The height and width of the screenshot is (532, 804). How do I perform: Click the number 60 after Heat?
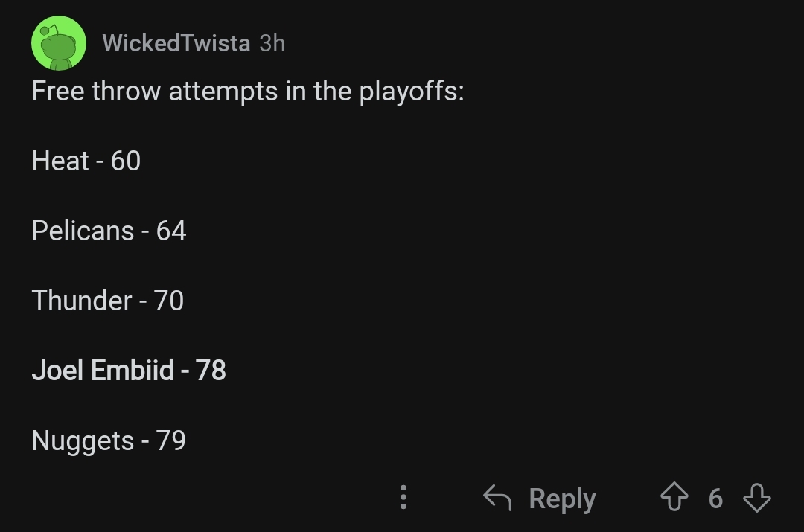[x=126, y=161]
